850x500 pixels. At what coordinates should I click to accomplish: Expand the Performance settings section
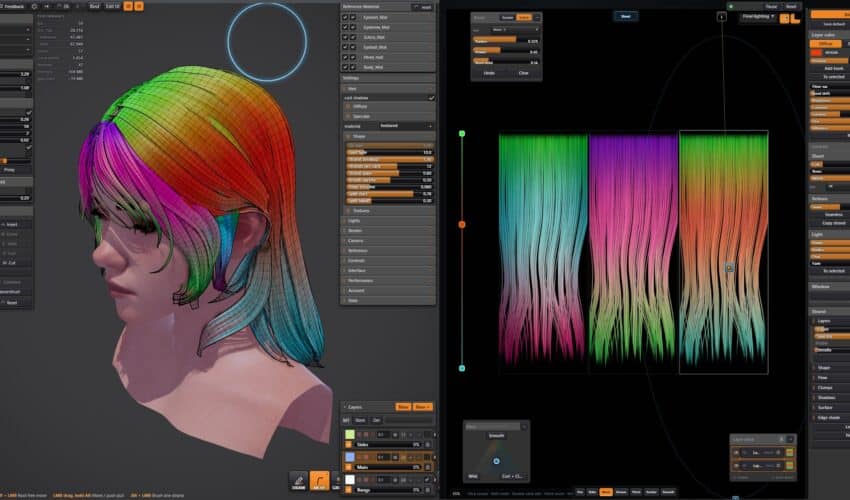388,281
